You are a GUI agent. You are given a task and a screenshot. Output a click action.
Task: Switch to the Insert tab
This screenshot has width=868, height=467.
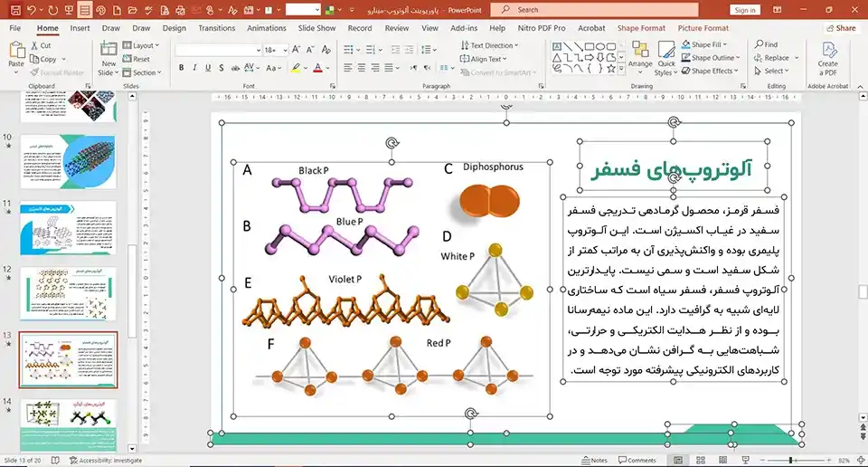click(80, 28)
